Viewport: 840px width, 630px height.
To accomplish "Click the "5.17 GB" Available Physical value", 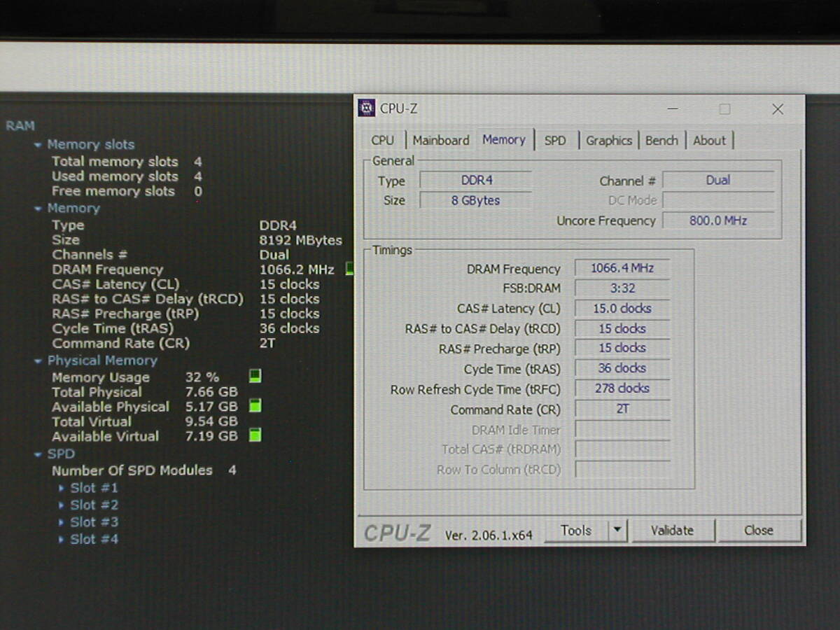I will pos(211,407).
